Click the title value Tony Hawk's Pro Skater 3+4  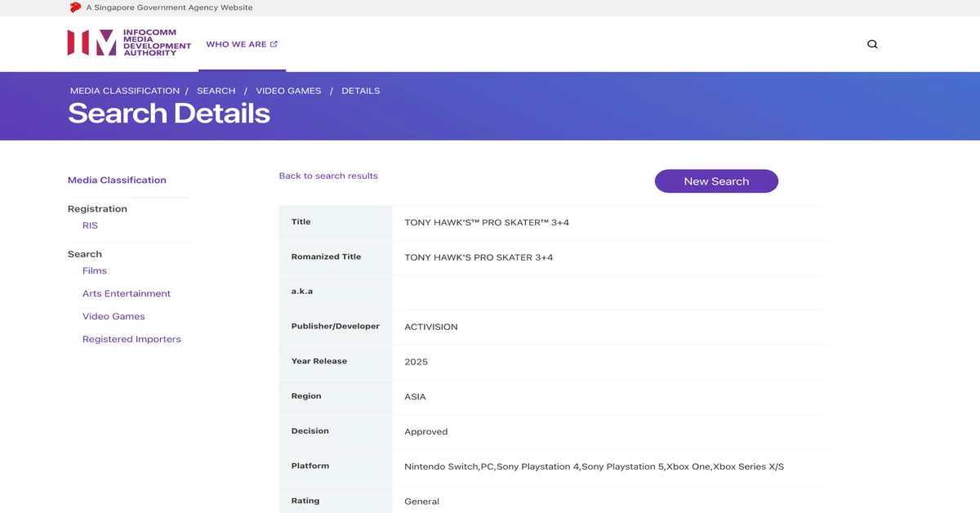click(487, 222)
